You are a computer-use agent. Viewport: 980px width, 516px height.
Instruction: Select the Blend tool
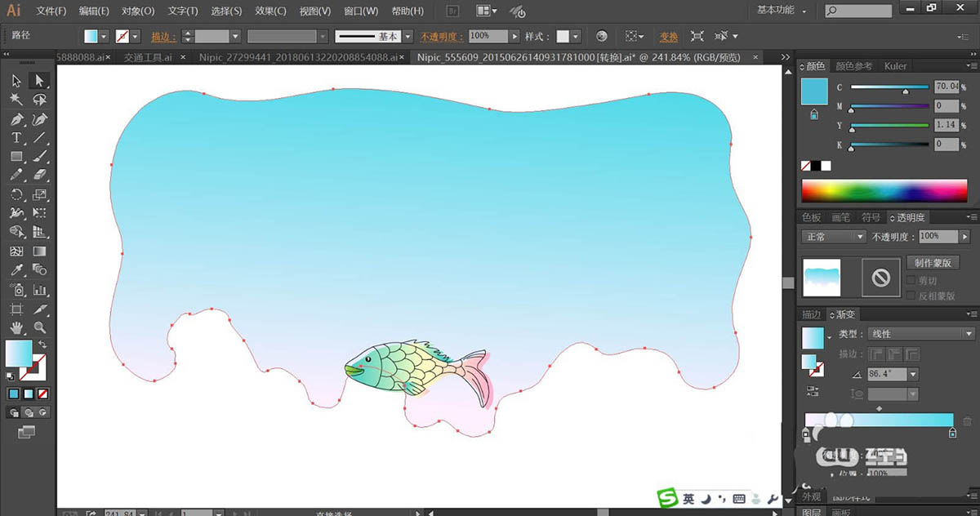(x=39, y=270)
